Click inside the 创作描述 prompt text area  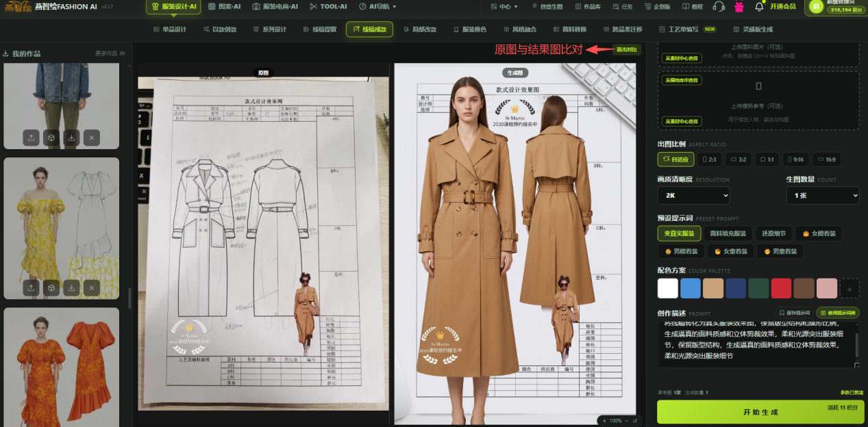(758, 345)
